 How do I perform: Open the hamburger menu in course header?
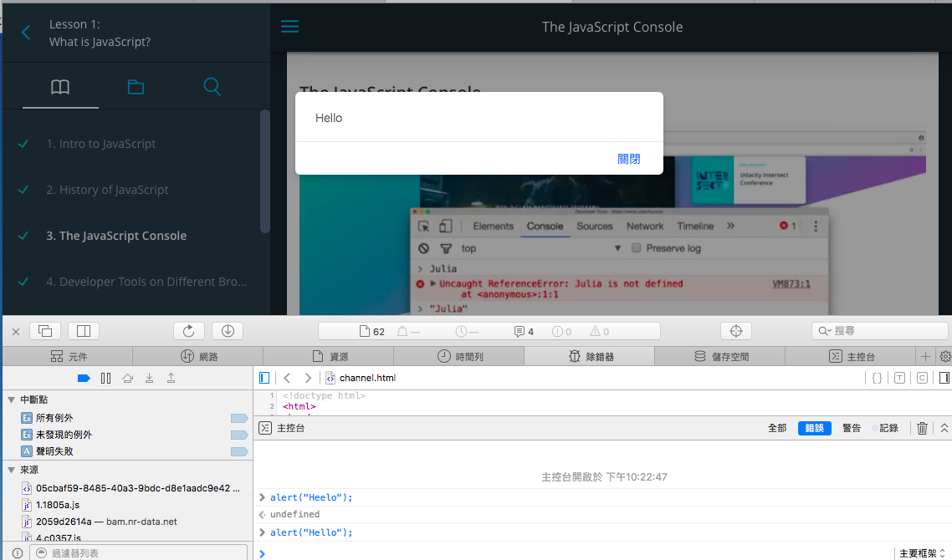coord(289,27)
